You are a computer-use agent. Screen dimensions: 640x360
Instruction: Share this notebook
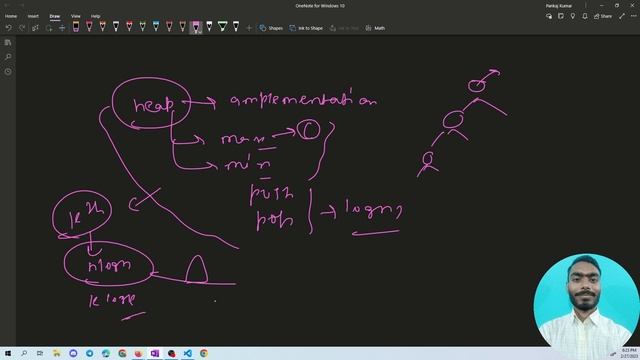603,16
